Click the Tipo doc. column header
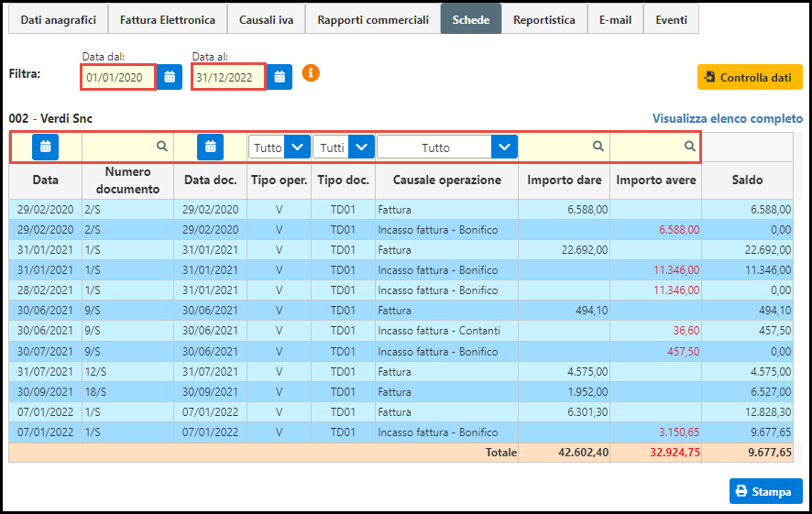 coord(344,180)
